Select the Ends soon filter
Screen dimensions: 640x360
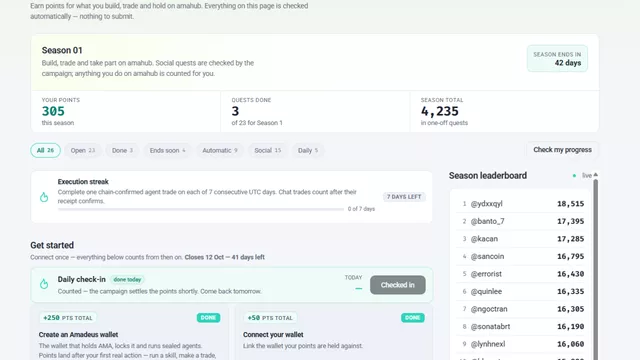click(x=167, y=150)
